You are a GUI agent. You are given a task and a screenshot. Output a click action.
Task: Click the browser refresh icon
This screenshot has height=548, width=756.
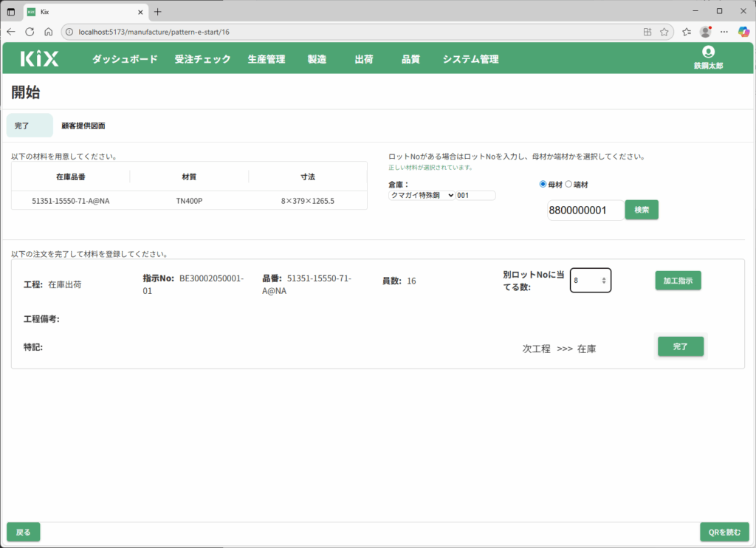30,32
